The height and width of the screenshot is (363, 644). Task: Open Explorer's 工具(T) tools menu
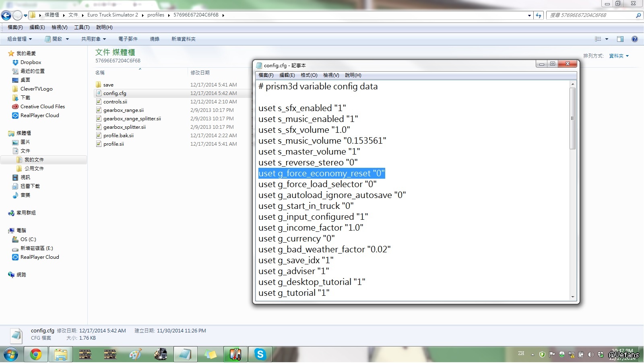[x=82, y=27]
